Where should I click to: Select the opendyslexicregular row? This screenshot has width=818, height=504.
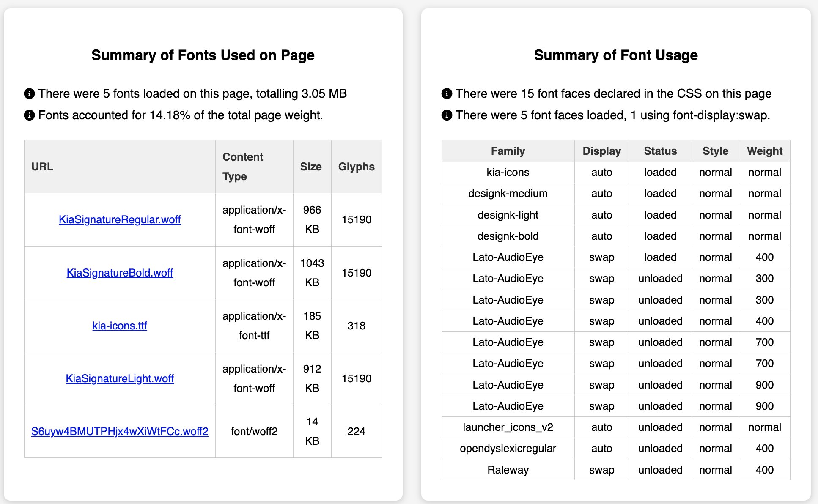tap(508, 448)
